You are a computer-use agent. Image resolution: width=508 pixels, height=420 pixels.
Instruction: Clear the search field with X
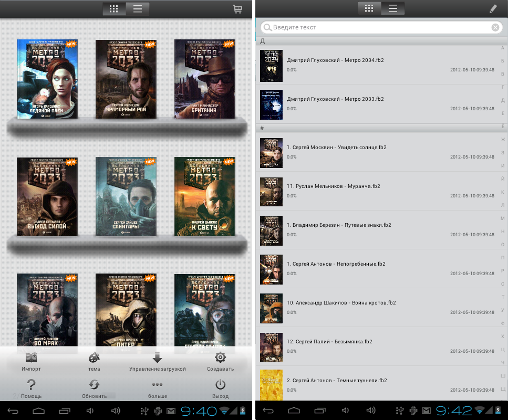[x=495, y=27]
